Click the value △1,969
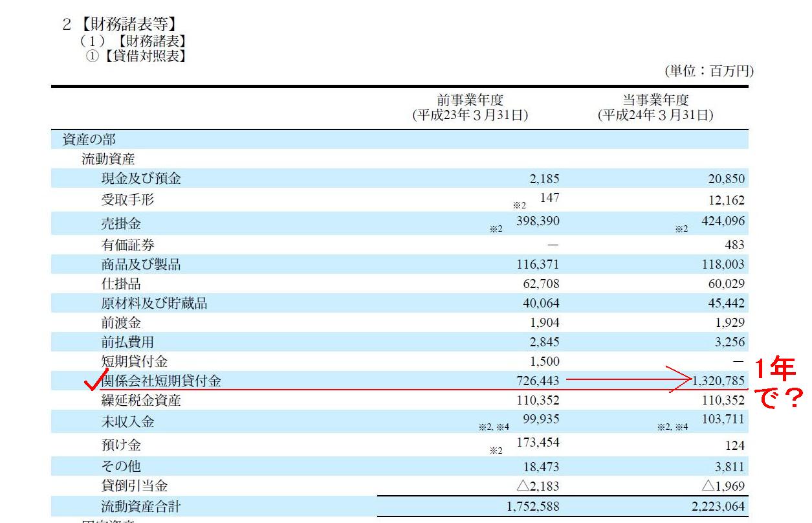This screenshot has height=523, width=812. click(723, 485)
